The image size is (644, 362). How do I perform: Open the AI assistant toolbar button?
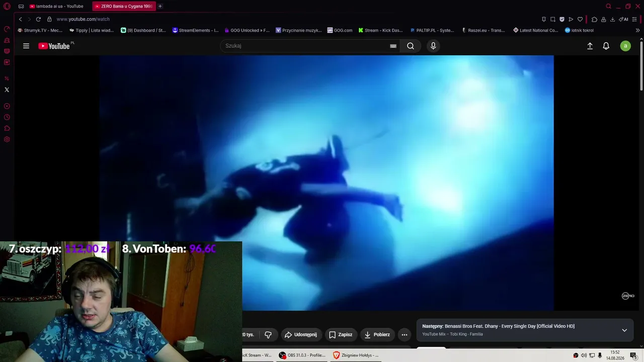tap(624, 19)
